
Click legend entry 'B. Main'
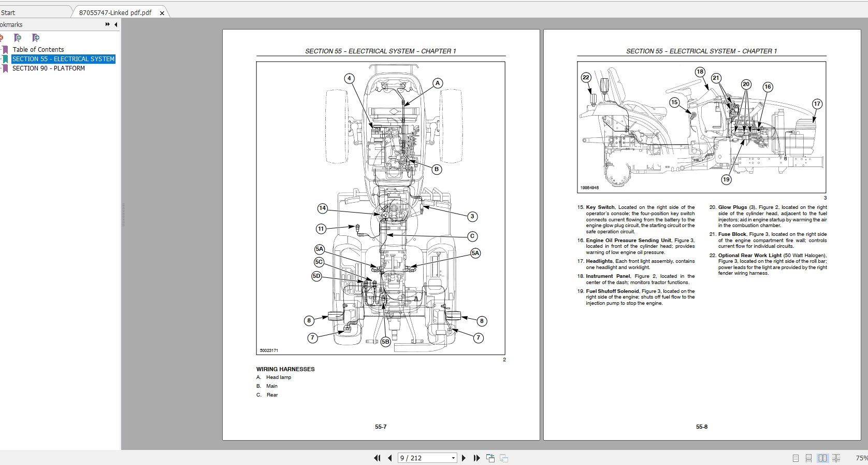[267, 386]
